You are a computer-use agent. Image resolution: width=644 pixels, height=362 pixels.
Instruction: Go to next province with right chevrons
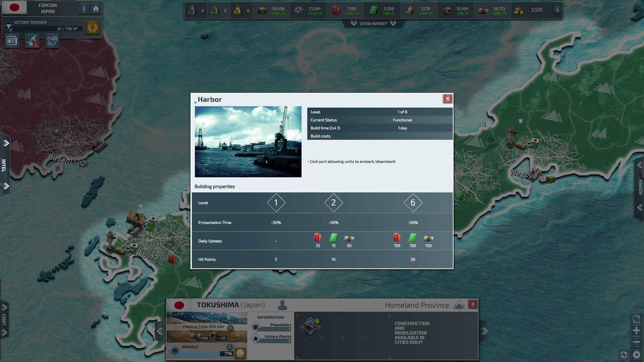click(x=484, y=331)
